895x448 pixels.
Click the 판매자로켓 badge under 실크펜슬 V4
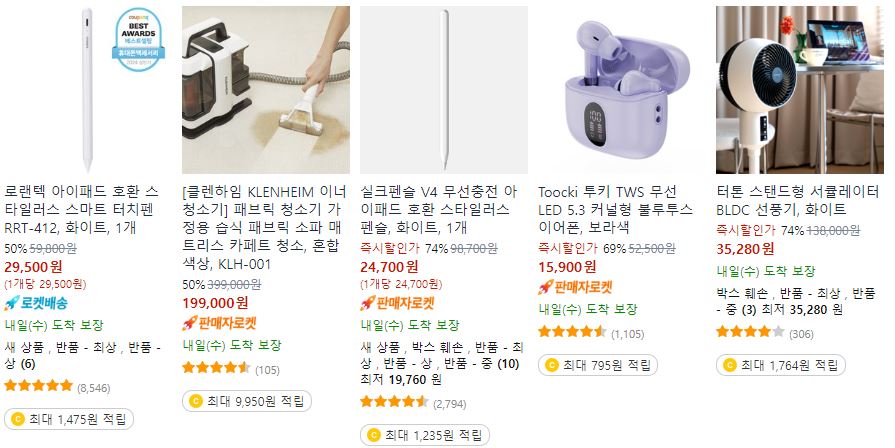398,303
